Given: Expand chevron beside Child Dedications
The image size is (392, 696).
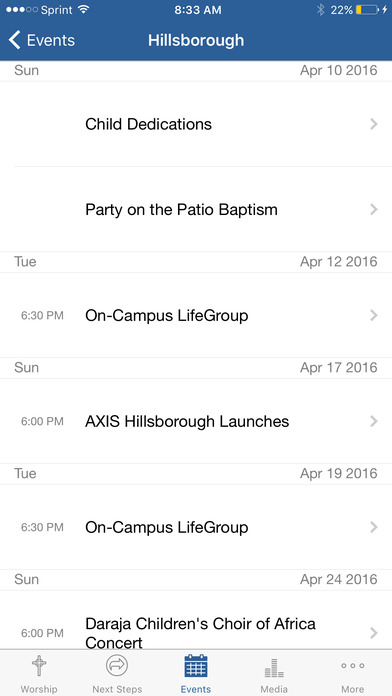Looking at the screenshot, I should coord(374,124).
